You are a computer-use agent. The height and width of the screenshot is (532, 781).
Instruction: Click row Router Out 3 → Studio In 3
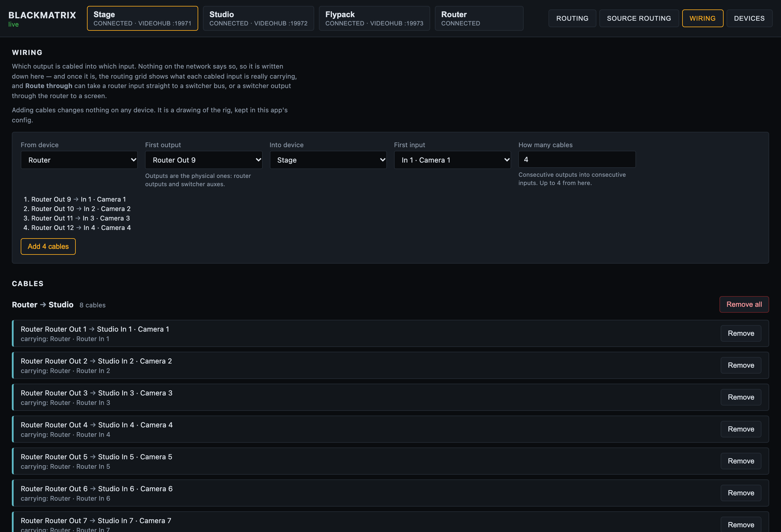[390, 397]
